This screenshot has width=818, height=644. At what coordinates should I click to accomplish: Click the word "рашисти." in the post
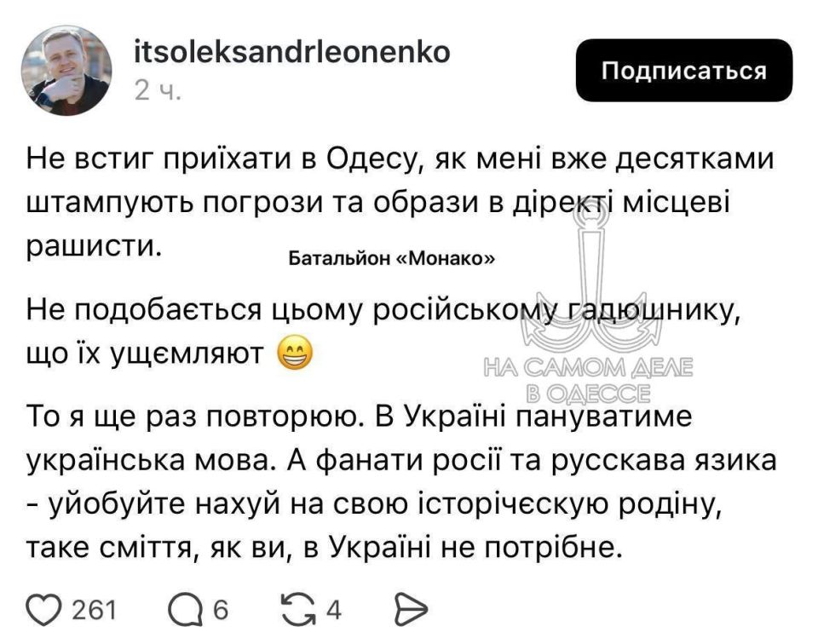[x=94, y=244]
